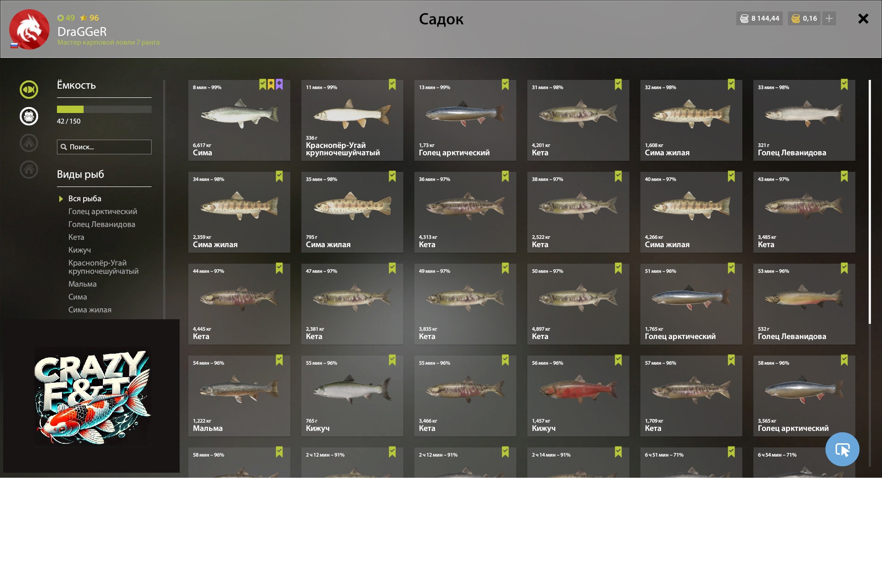The width and height of the screenshot is (882, 588).
Task: Select the second round sidebar icon
Action: [29, 116]
